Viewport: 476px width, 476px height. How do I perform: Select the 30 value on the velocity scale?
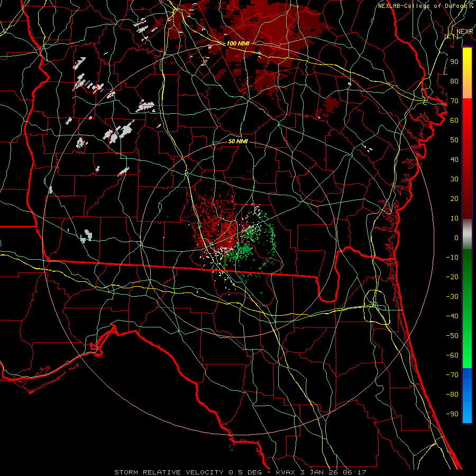[454, 179]
